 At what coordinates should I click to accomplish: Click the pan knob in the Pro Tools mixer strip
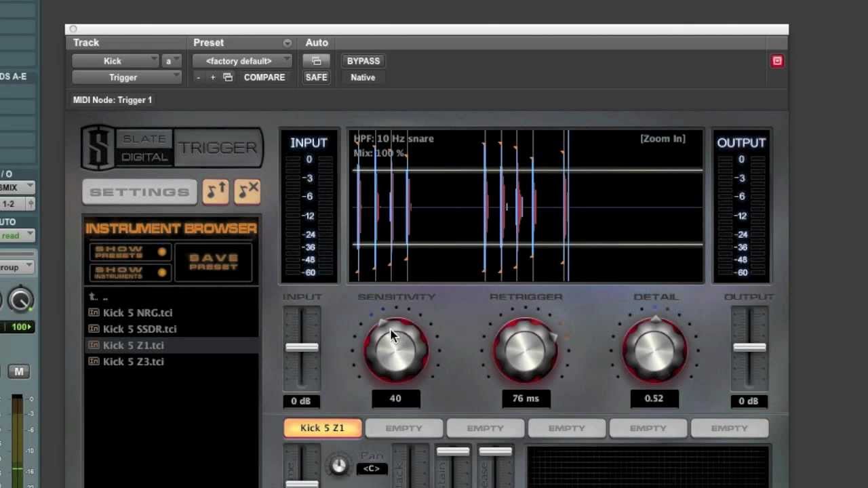pos(20,300)
